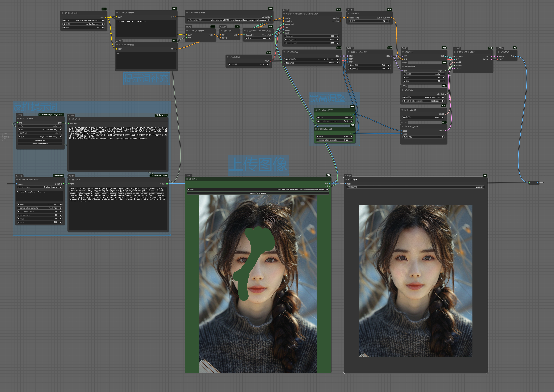Select the 宽高调整 group title
This screenshot has width=554, height=392.
click(327, 98)
